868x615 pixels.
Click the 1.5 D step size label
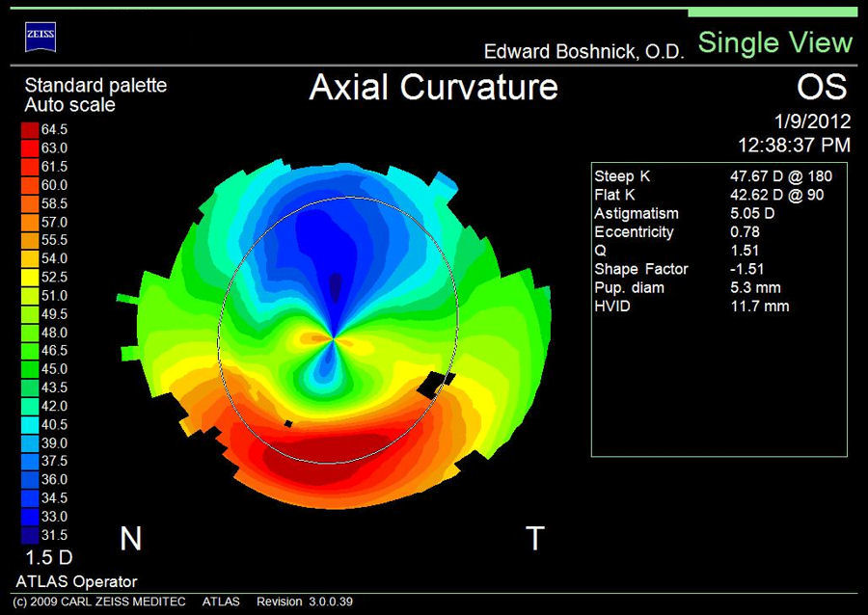tap(49, 557)
